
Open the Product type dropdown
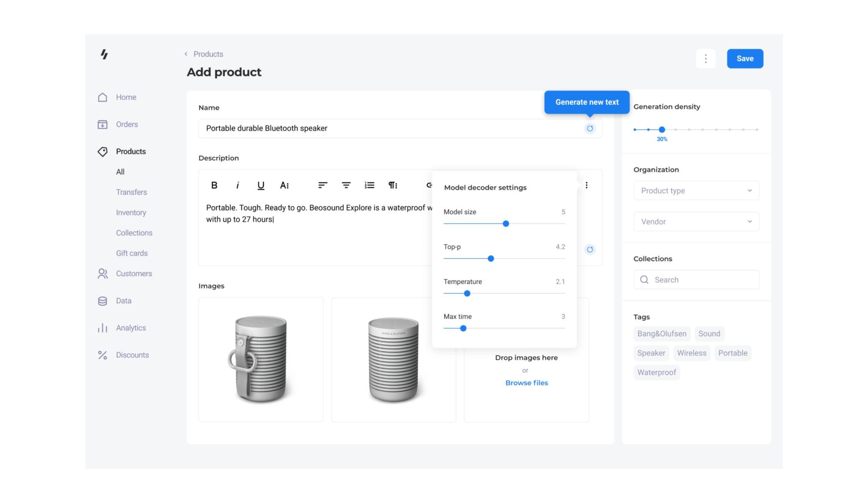(696, 191)
